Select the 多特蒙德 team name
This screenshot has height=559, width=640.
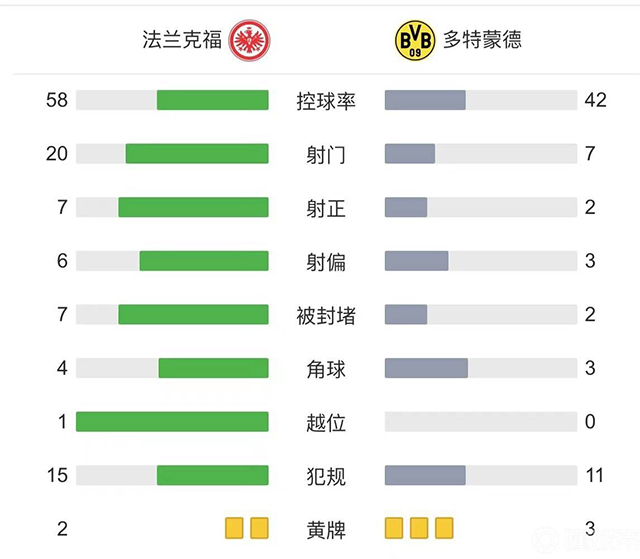tap(482, 40)
